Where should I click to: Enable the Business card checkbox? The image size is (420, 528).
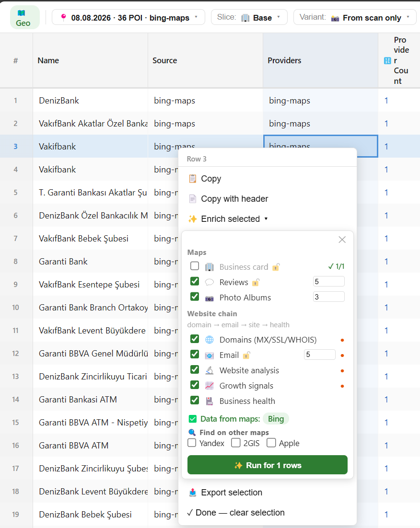coord(195,266)
